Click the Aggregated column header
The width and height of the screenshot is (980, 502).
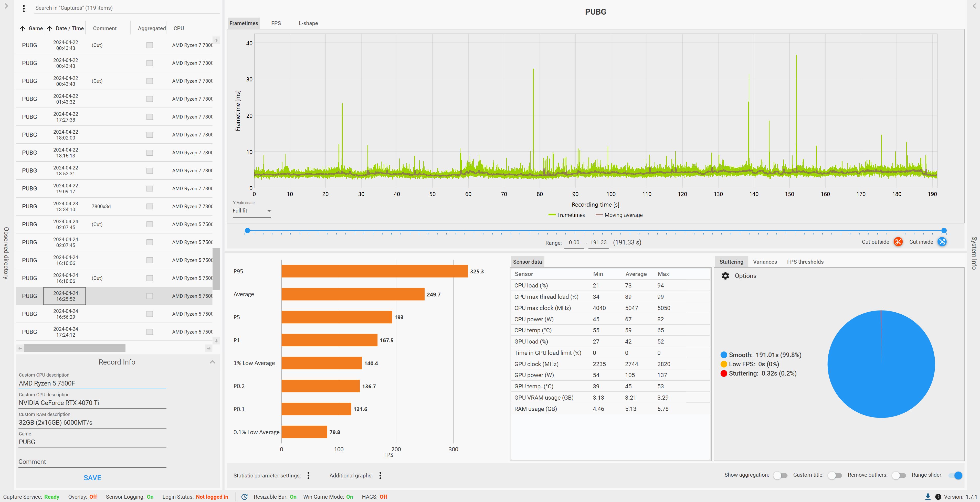tap(151, 28)
